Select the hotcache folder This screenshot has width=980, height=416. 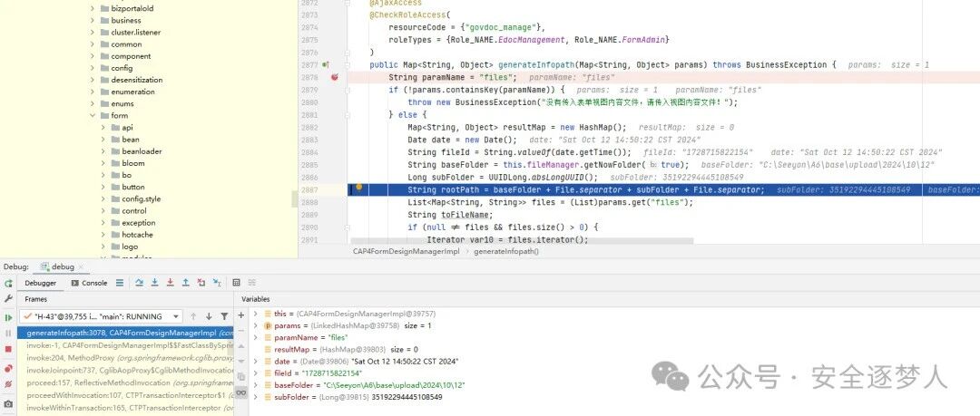[x=137, y=235]
